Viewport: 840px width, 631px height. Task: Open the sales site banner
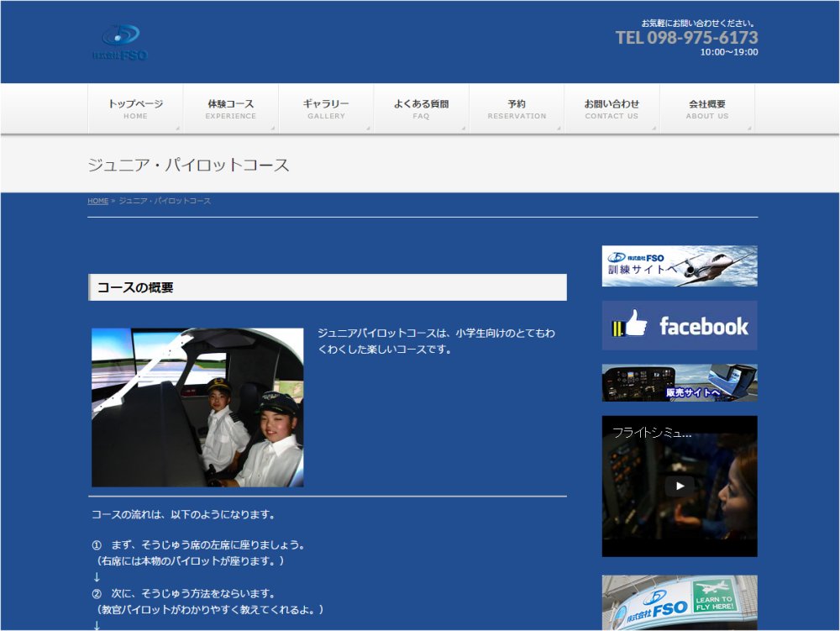click(680, 382)
